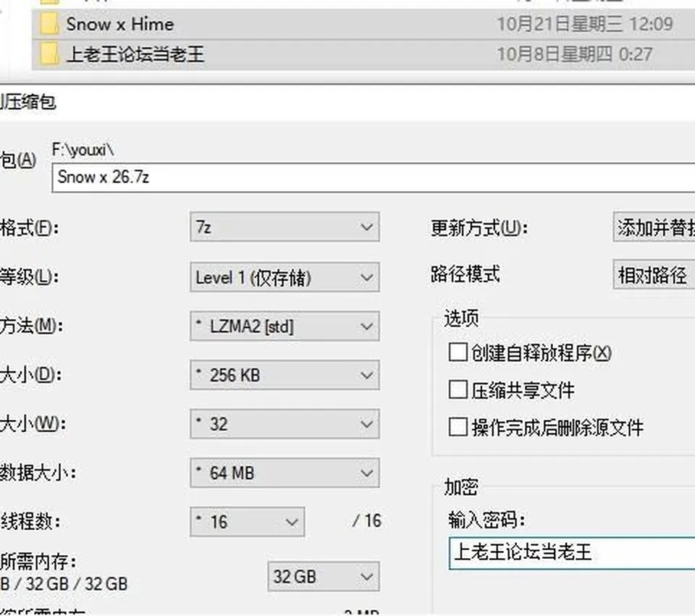Click the 上老王论坛当老王 folder icon

tap(49, 54)
